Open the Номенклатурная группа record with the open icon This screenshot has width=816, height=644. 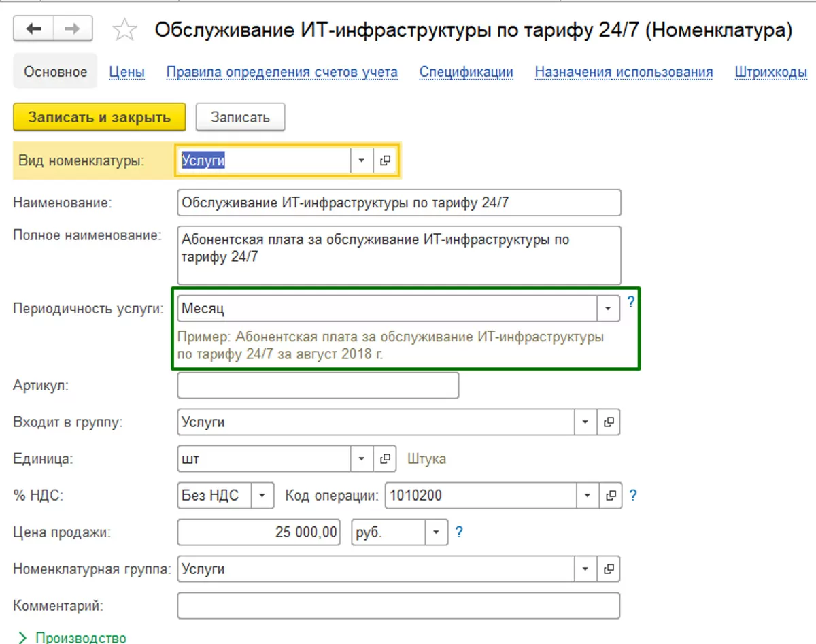tap(609, 569)
